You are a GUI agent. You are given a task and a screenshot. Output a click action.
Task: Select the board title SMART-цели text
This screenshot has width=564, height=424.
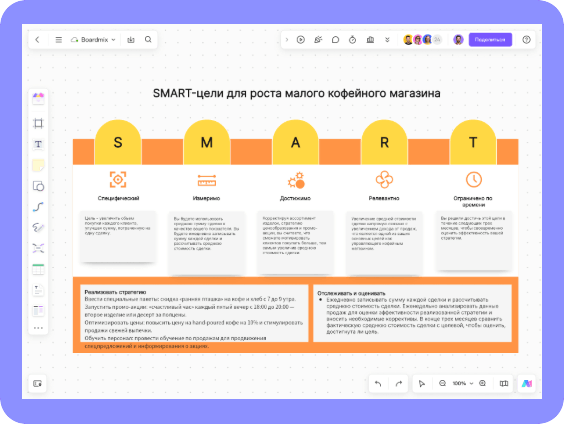(x=296, y=94)
